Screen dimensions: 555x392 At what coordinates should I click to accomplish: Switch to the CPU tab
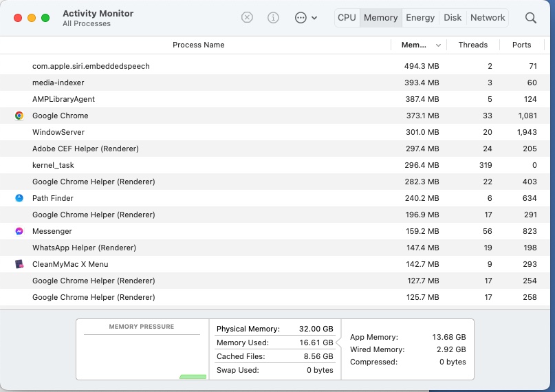(347, 18)
